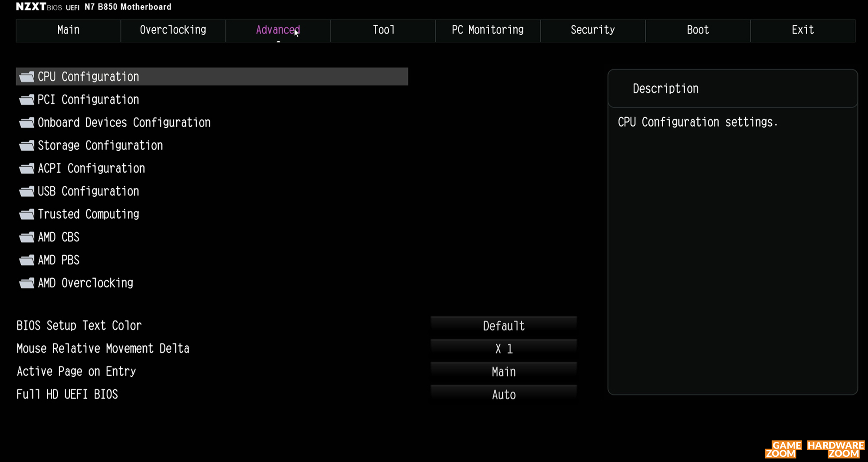Open the CPU Configuration submenu
This screenshot has height=462, width=868.
click(212, 76)
